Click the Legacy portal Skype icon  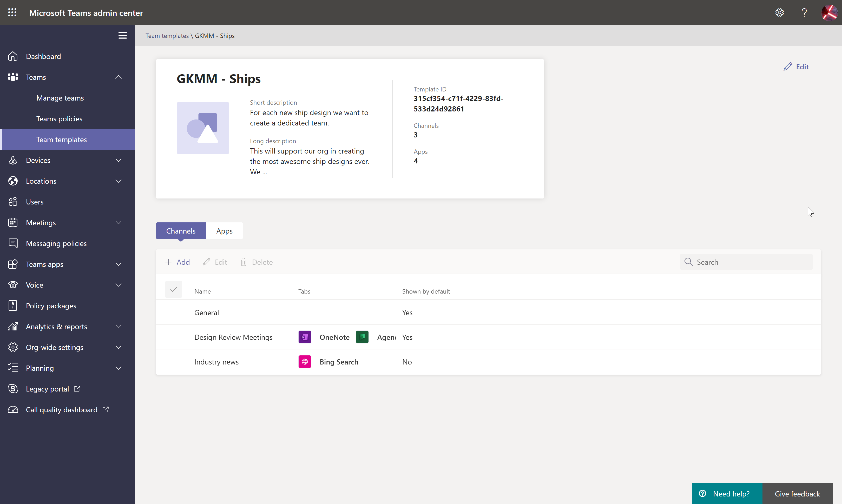(x=13, y=389)
